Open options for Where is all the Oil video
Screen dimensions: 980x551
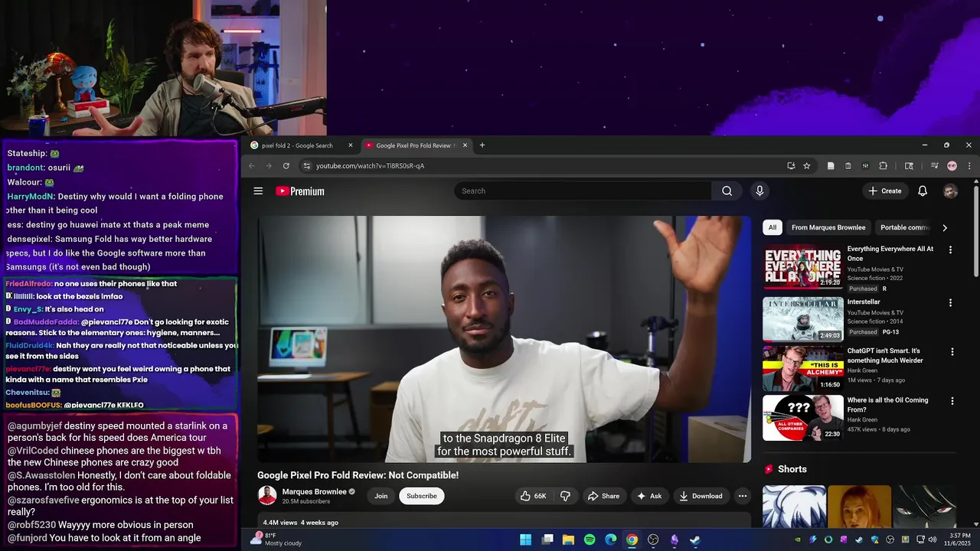point(952,401)
